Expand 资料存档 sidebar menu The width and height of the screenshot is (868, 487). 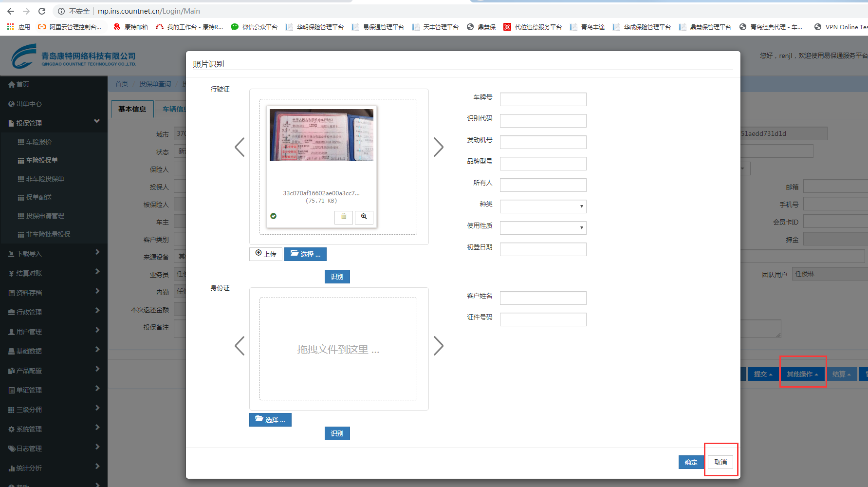[54, 293]
